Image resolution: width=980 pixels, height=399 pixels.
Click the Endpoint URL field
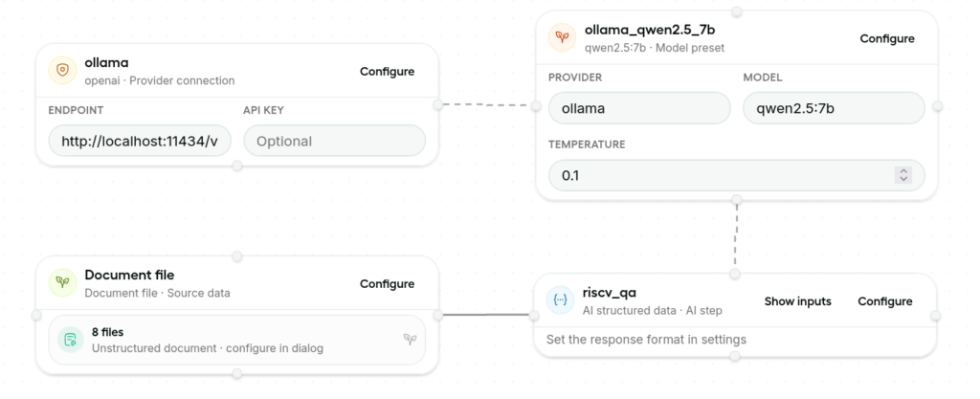pyautogui.click(x=140, y=141)
